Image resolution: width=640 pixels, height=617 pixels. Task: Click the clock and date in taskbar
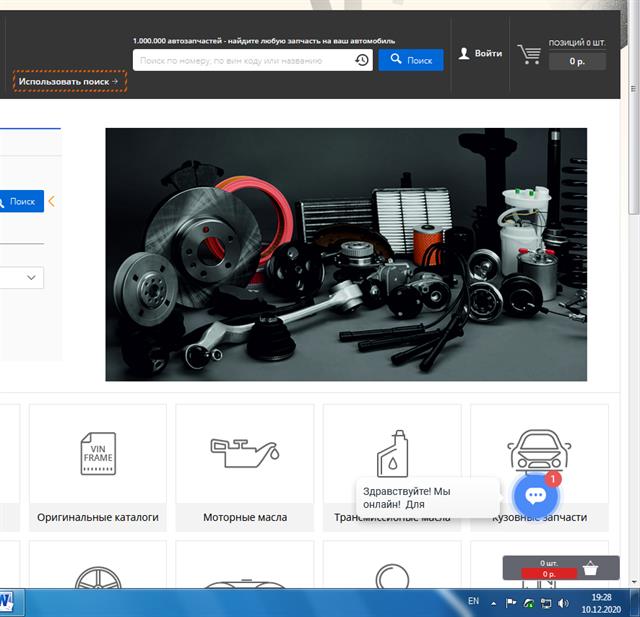coord(601,602)
